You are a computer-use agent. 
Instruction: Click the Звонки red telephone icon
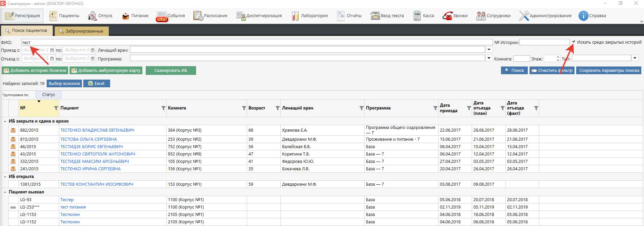point(447,16)
